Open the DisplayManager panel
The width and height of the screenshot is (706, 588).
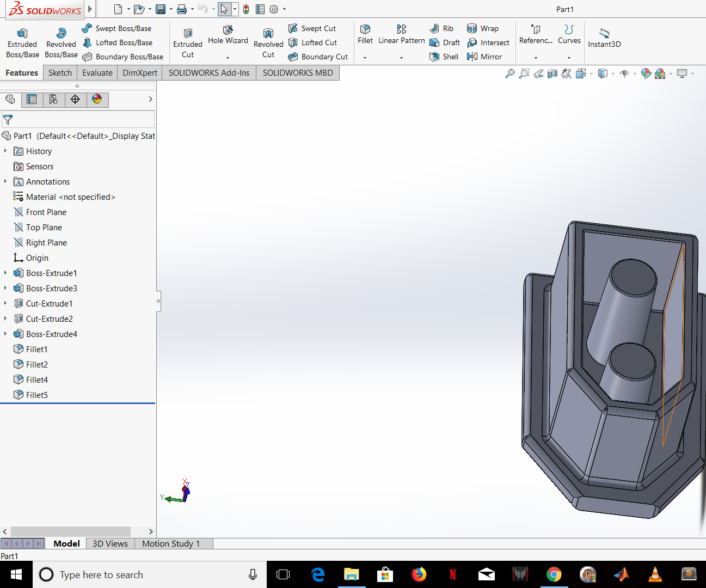click(97, 100)
